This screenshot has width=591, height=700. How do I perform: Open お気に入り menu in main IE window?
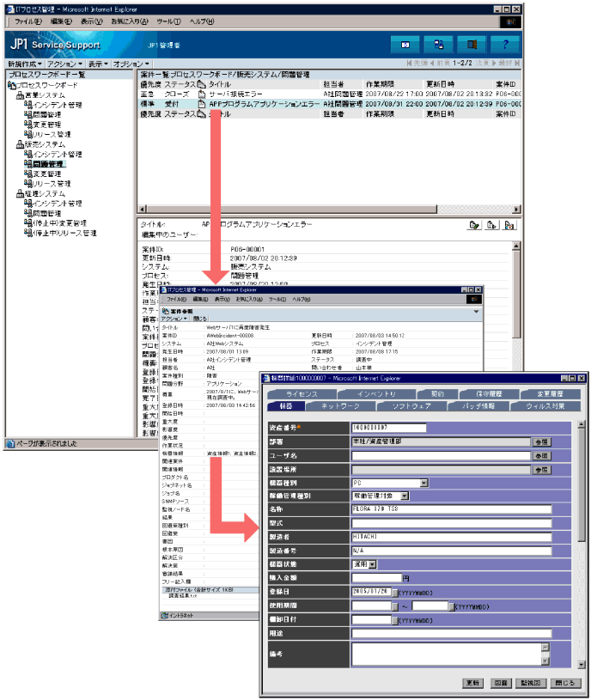pos(130,21)
